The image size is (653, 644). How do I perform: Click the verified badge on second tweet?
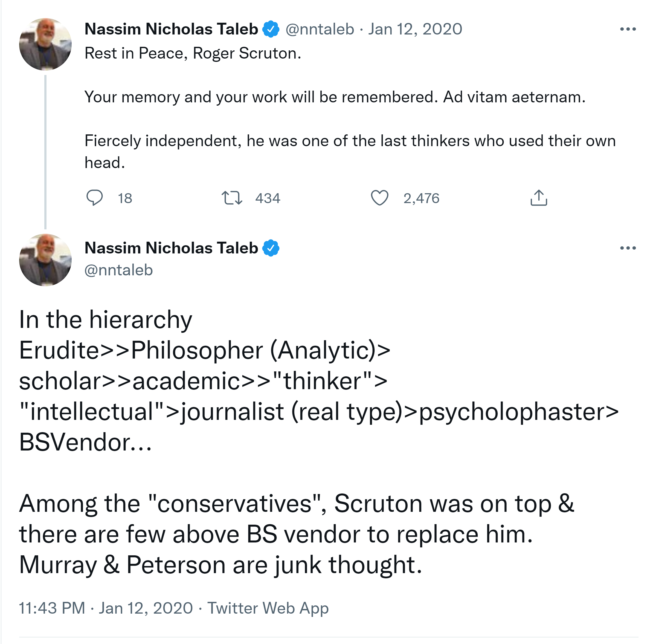click(x=271, y=248)
